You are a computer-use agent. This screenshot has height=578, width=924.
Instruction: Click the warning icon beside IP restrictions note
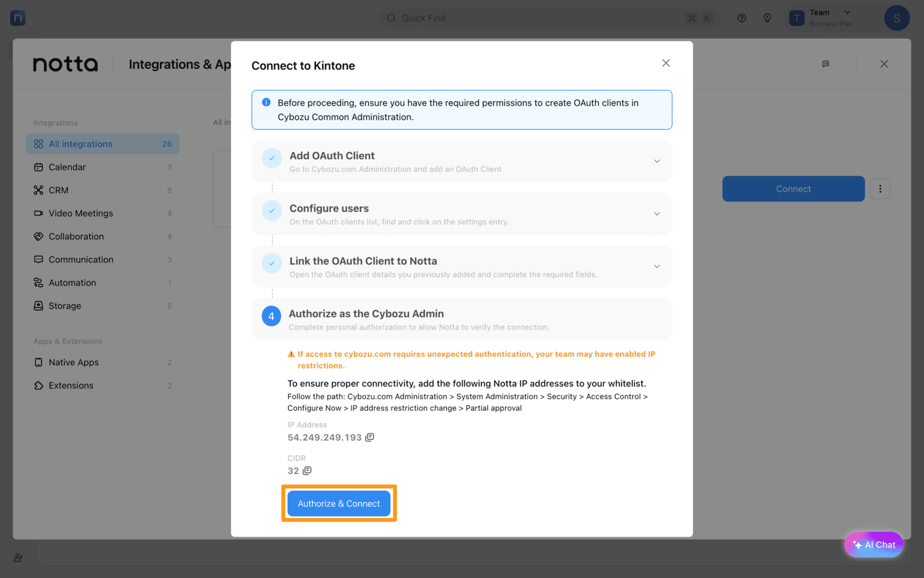[291, 354]
